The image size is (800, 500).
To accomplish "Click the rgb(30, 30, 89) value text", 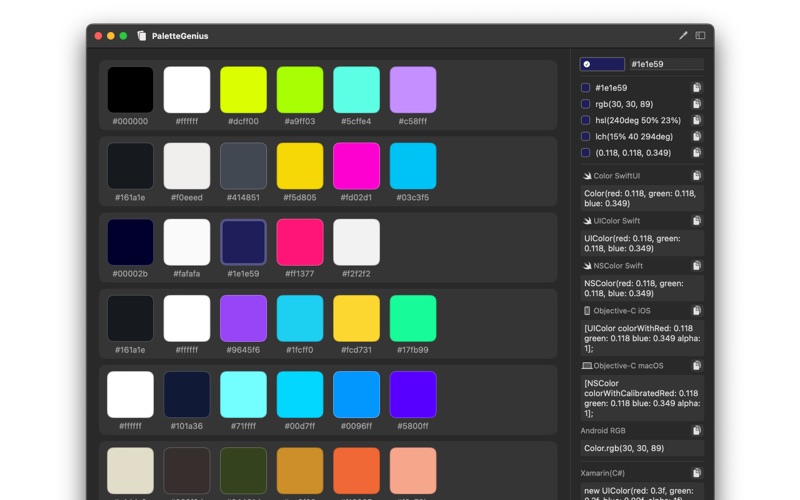I will (x=624, y=104).
